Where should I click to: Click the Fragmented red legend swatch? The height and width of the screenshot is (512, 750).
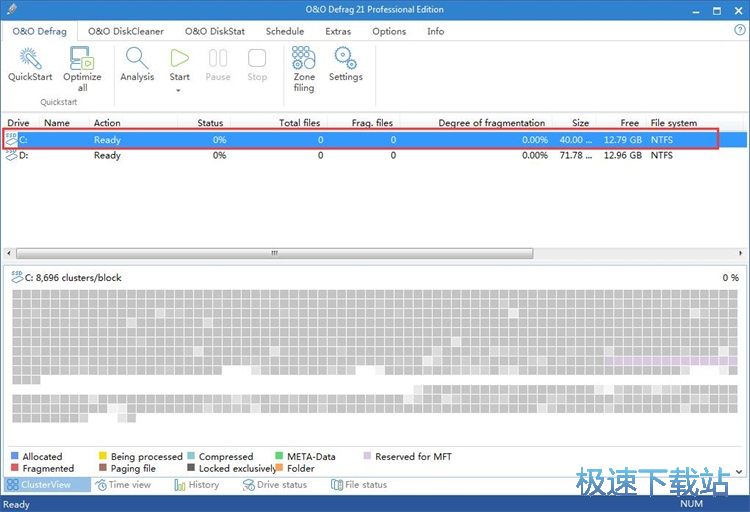pyautogui.click(x=15, y=467)
